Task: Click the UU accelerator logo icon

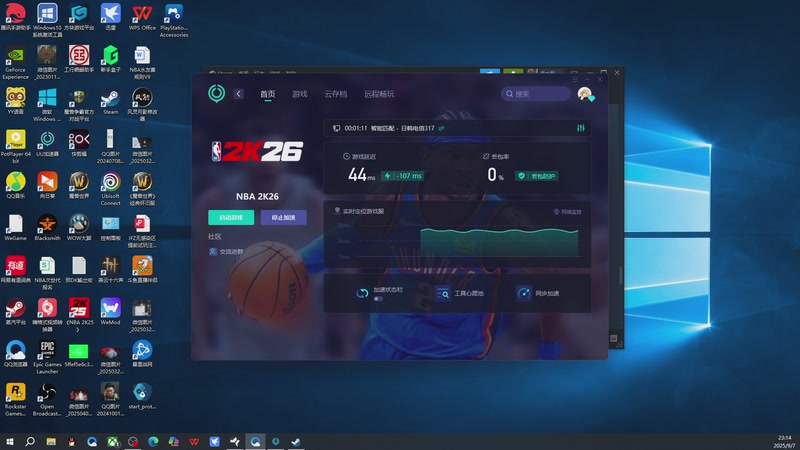Action: pos(216,93)
